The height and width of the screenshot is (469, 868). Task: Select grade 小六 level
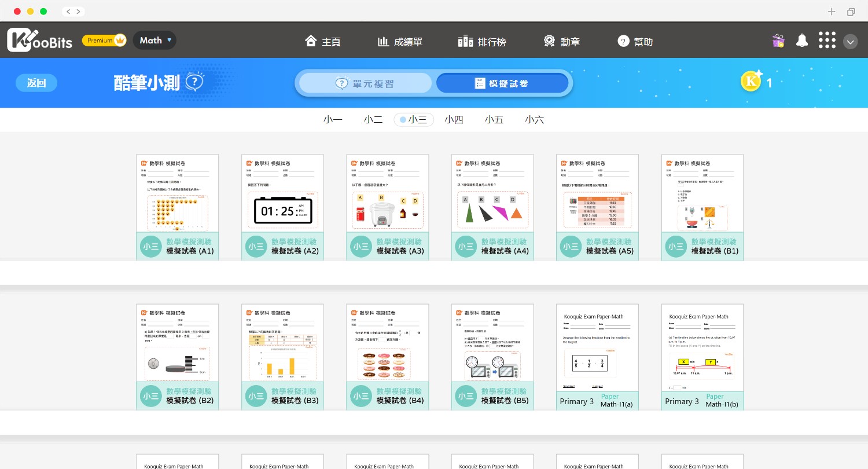tap(535, 120)
